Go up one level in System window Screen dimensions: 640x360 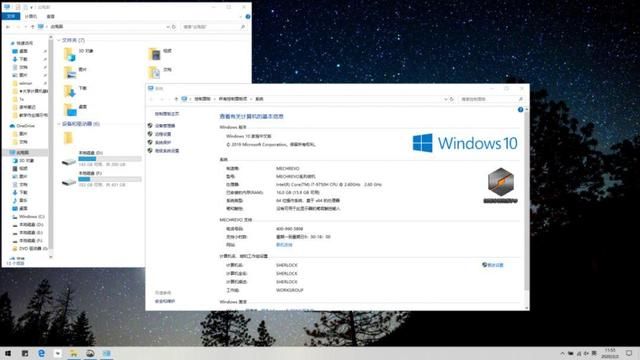176,99
